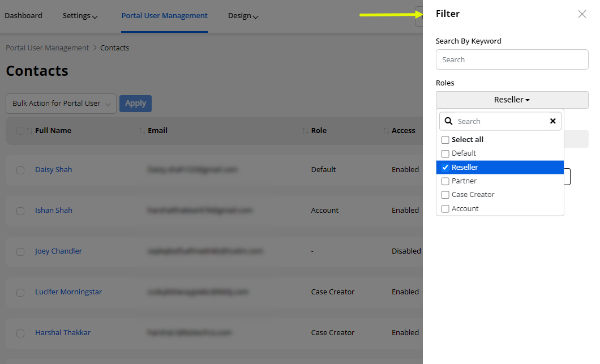
Task: Focus the Search By Keyword field
Action: coord(512,59)
